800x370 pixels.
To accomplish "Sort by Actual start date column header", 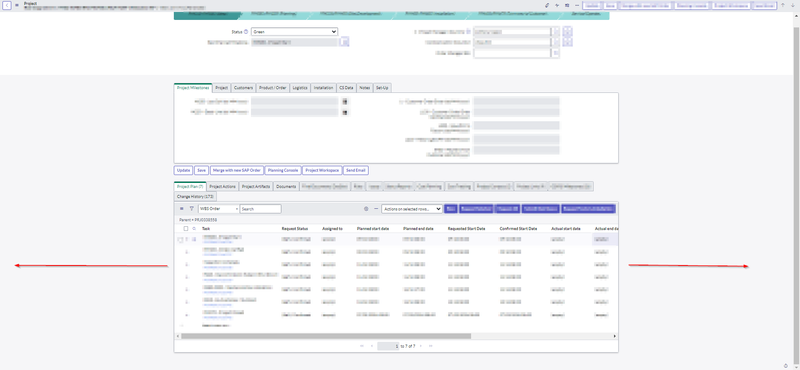I will point(566,229).
